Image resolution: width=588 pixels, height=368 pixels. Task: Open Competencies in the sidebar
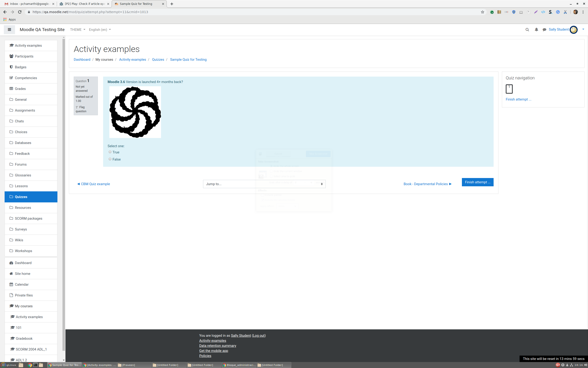31,78
